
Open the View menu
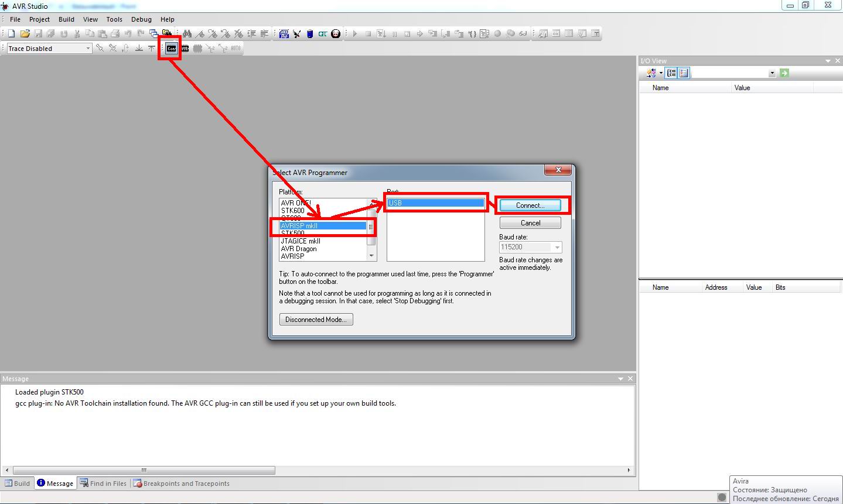pos(90,19)
